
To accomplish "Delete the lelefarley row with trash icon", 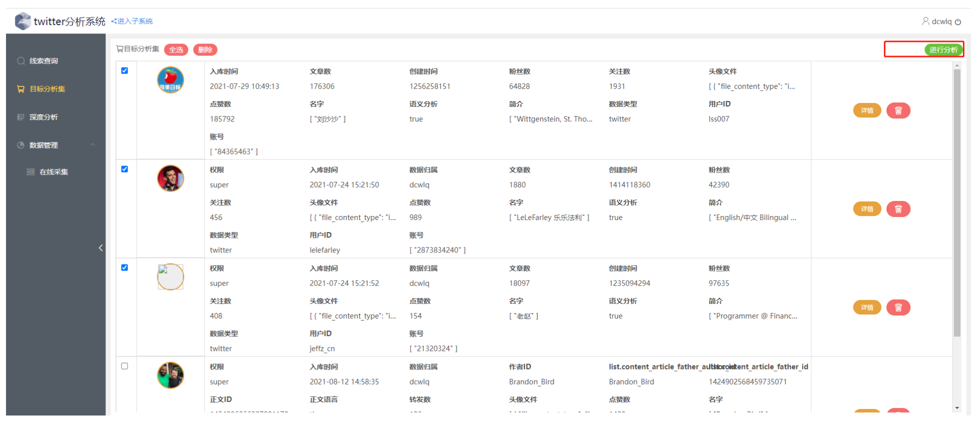I will (x=898, y=209).
